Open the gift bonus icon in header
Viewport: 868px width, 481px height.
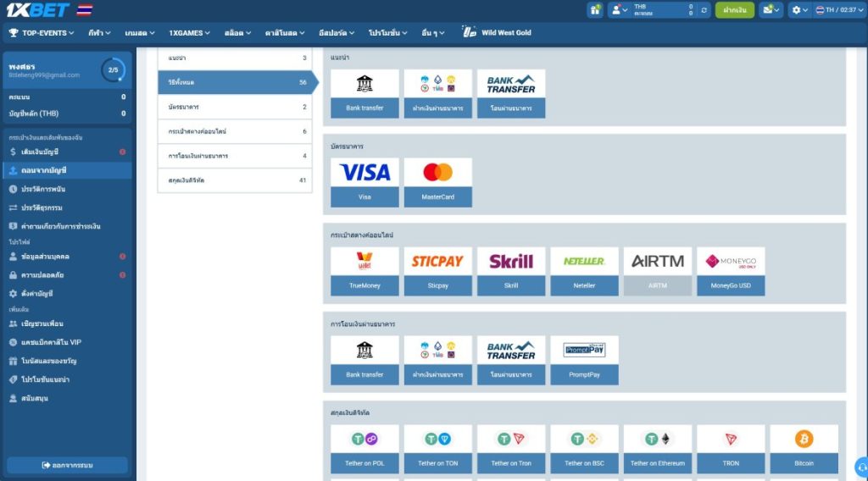tap(595, 10)
